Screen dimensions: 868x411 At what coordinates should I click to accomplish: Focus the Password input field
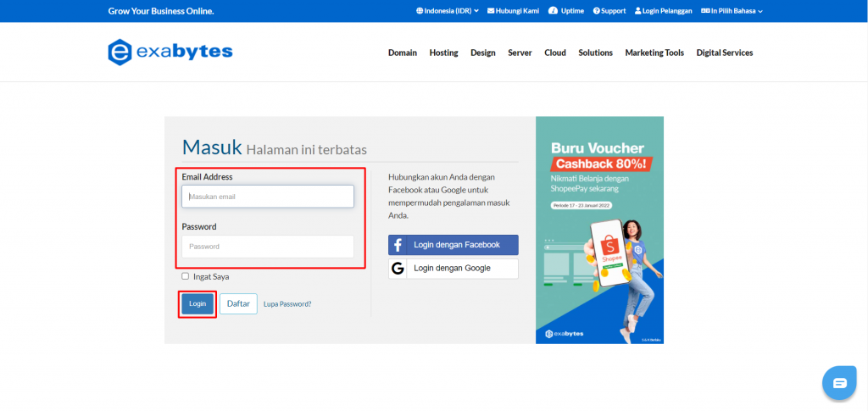pyautogui.click(x=268, y=247)
